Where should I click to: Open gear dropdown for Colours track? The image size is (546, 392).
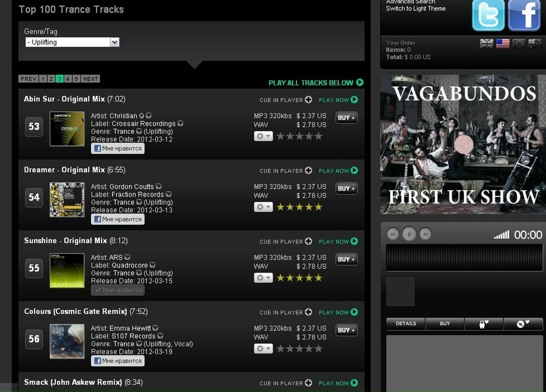point(263,349)
